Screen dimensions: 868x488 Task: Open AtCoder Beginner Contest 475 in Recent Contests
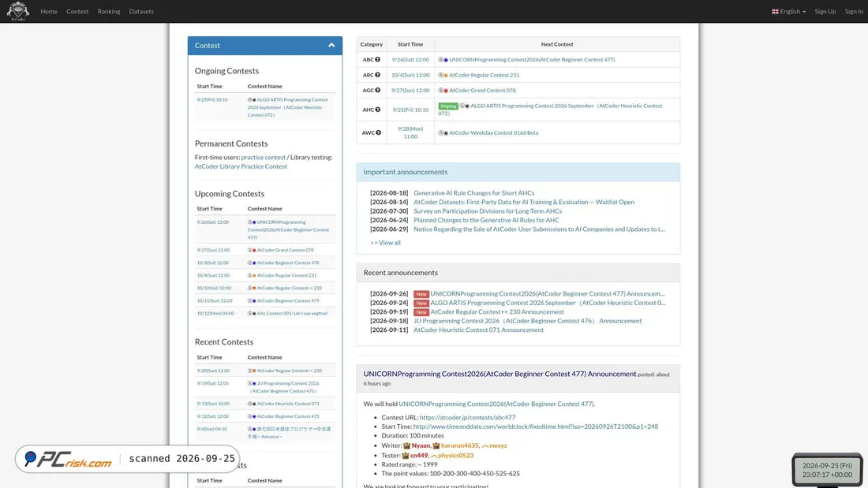pyautogui.click(x=288, y=416)
